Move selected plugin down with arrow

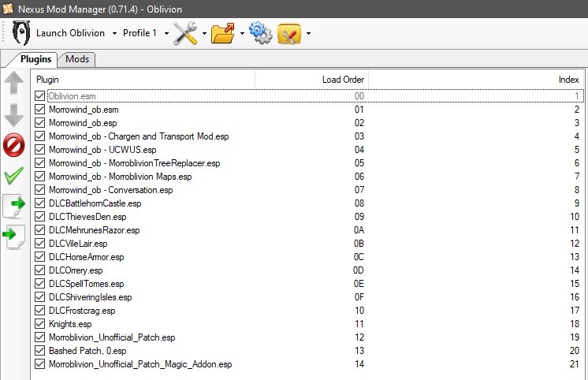14,115
